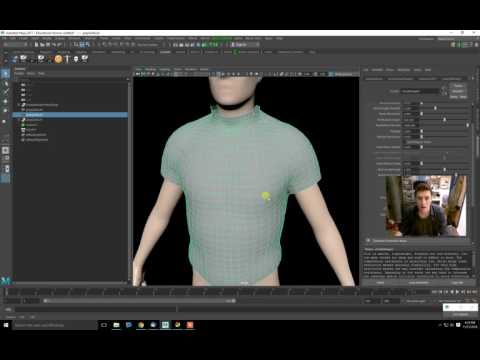The width and height of the screenshot is (480, 360).
Task: Switch to four-view viewport layout
Action: point(5,159)
